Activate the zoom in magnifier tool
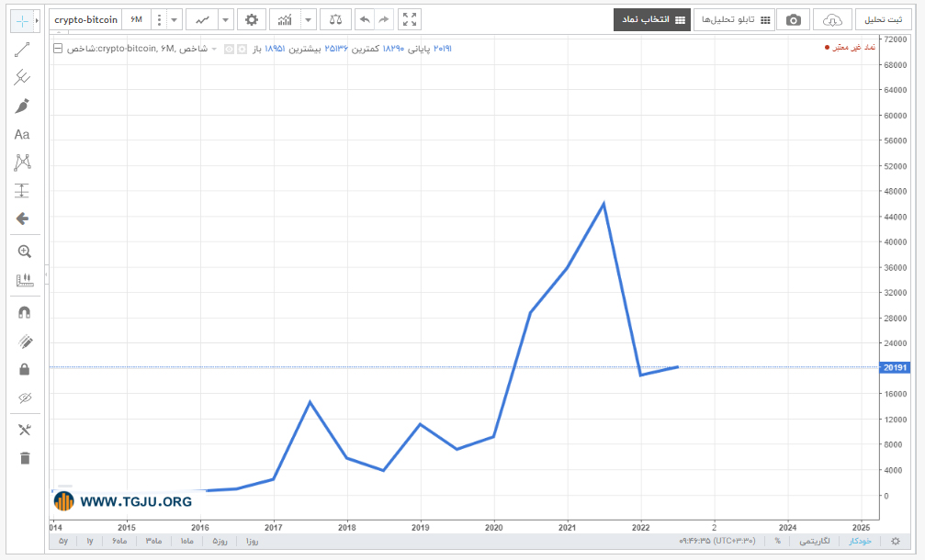Screen dimensions: 925x560 (x=24, y=252)
